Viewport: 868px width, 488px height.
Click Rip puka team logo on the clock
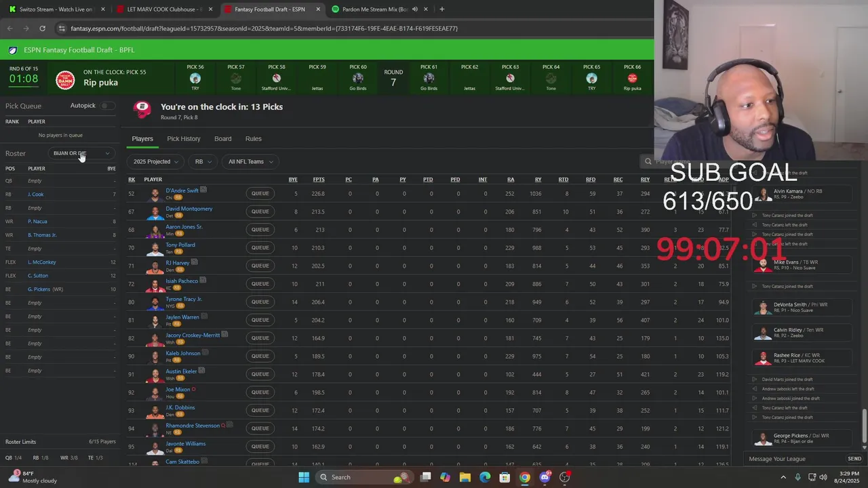pos(65,79)
